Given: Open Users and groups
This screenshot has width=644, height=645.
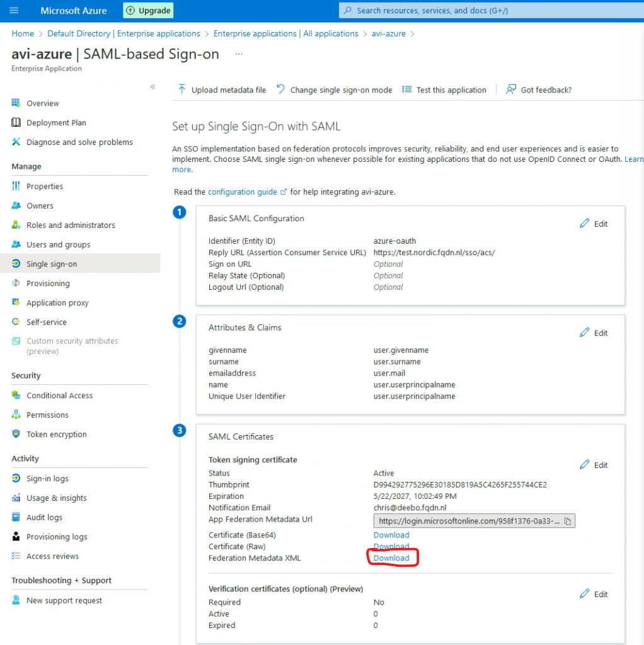Looking at the screenshot, I should click(59, 244).
